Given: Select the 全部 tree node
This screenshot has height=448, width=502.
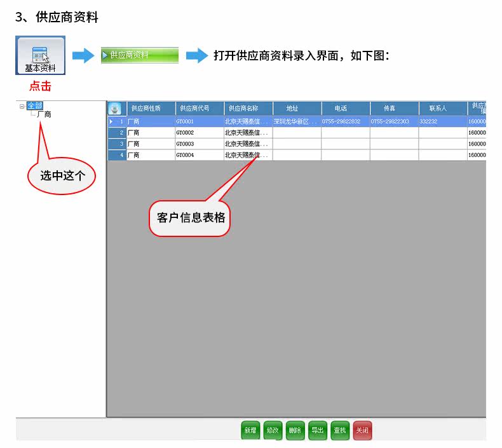Looking at the screenshot, I should [x=34, y=105].
